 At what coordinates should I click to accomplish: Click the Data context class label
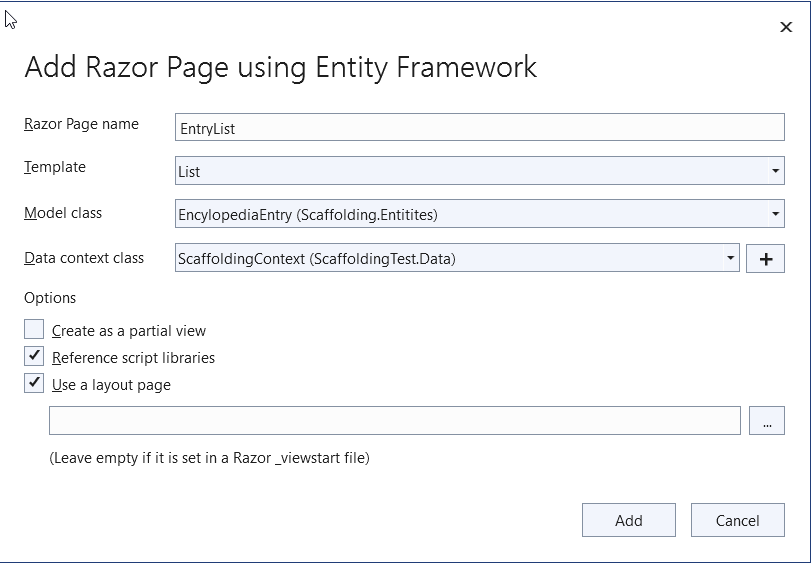[84, 258]
